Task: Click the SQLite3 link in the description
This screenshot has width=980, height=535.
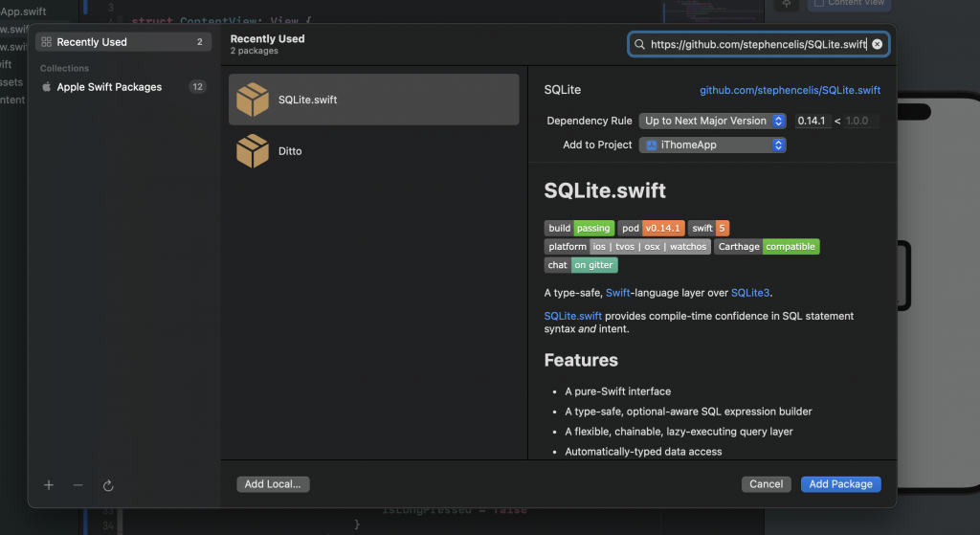Action: [750, 293]
